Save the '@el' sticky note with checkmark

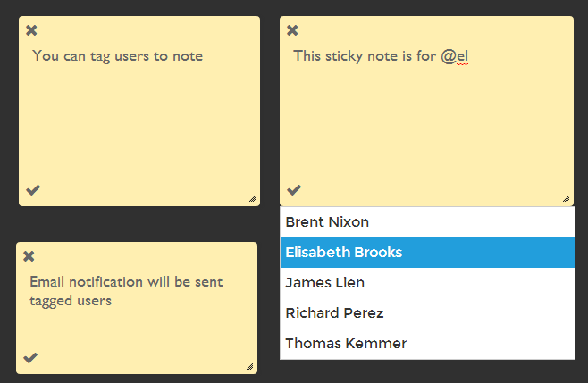[x=294, y=190]
